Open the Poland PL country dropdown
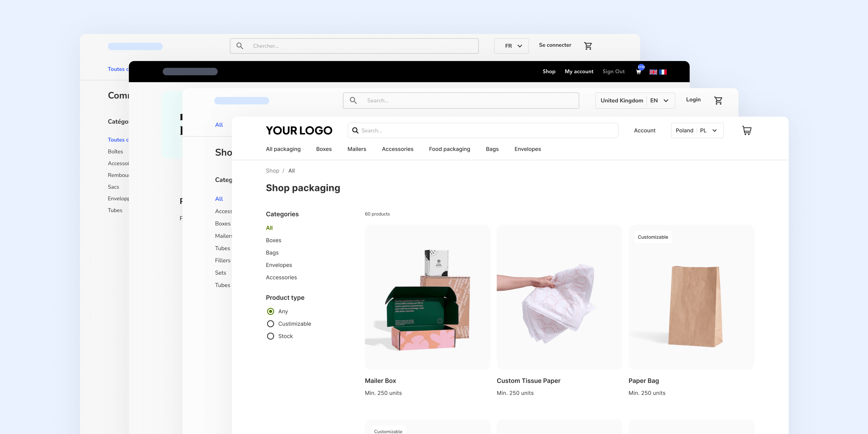Viewport: 868px width, 434px height. (697, 130)
